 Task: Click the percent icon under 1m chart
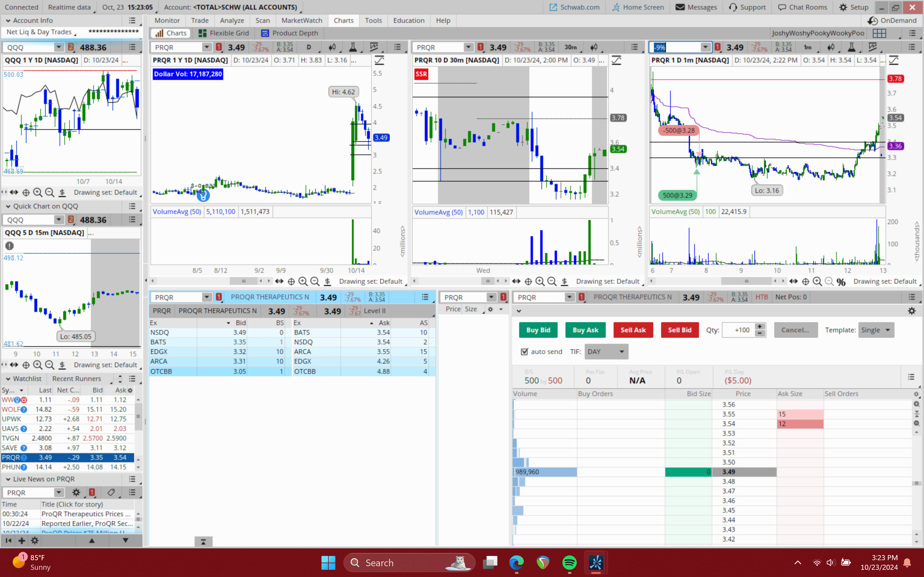coord(841,282)
